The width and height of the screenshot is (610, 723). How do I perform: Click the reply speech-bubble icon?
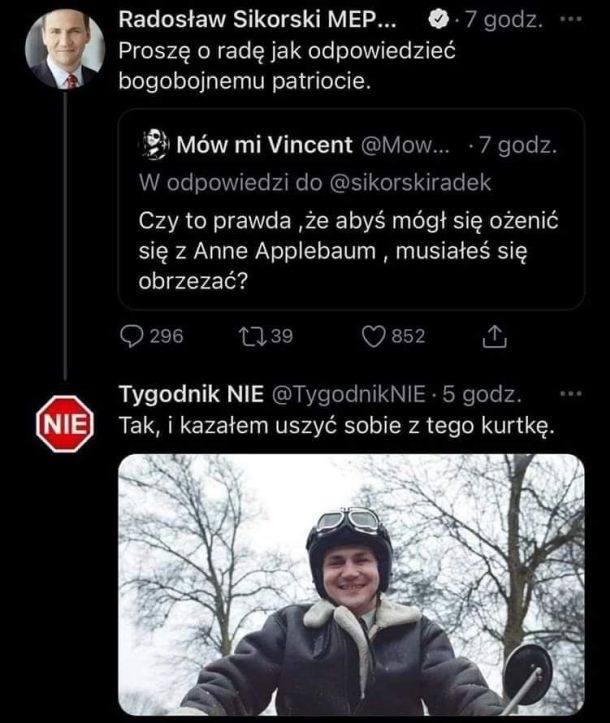click(x=133, y=337)
